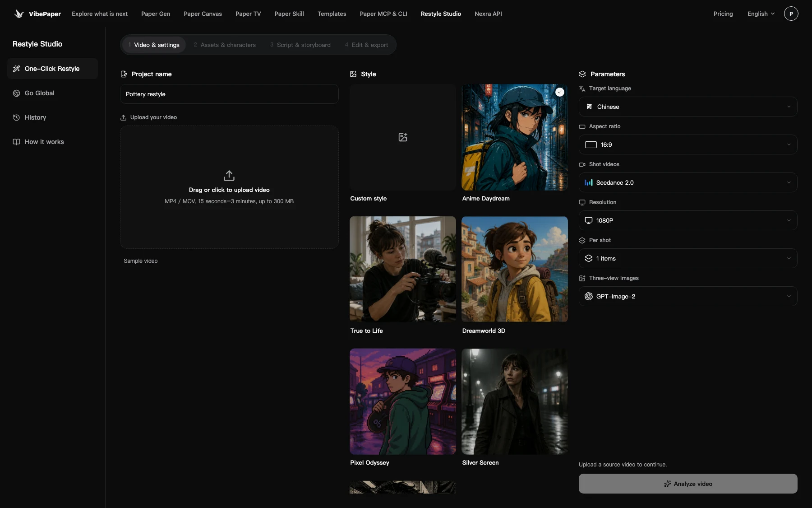Open Paper Canvas in top navigation
This screenshot has height=508, width=812.
point(203,14)
